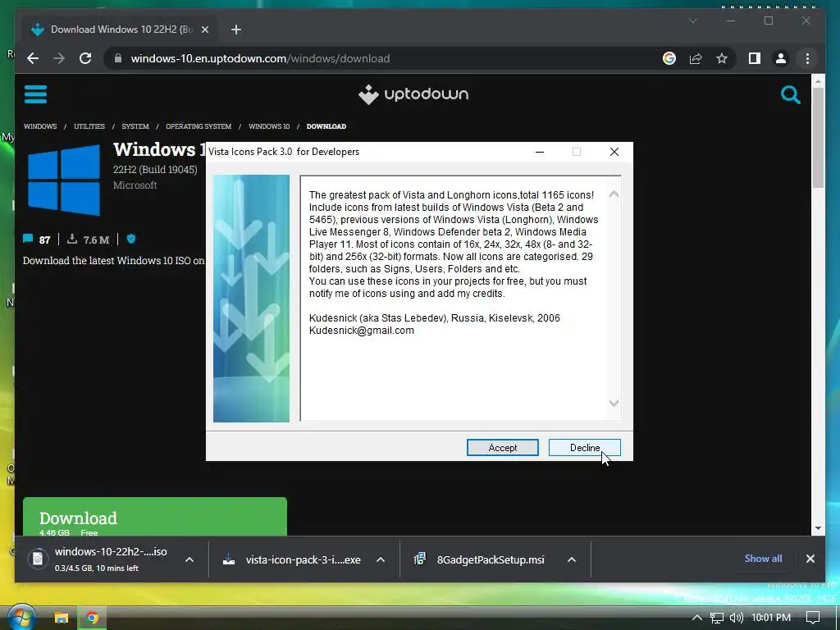Open the tab search chevron
The width and height of the screenshot is (840, 630).
(692, 21)
